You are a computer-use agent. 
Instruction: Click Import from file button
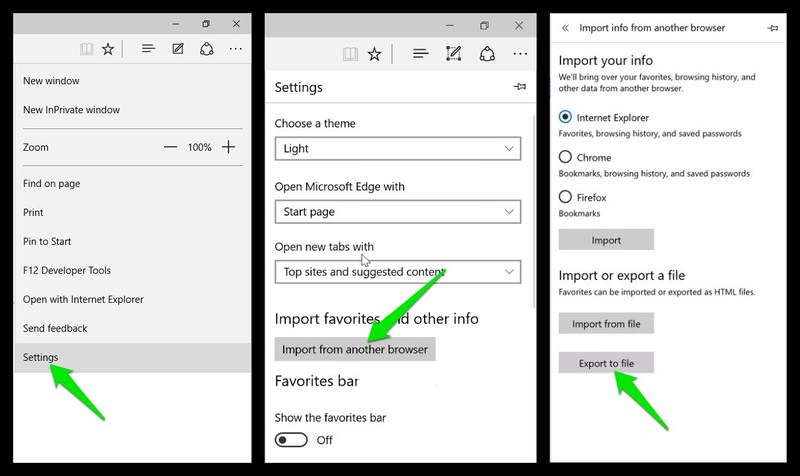(606, 323)
